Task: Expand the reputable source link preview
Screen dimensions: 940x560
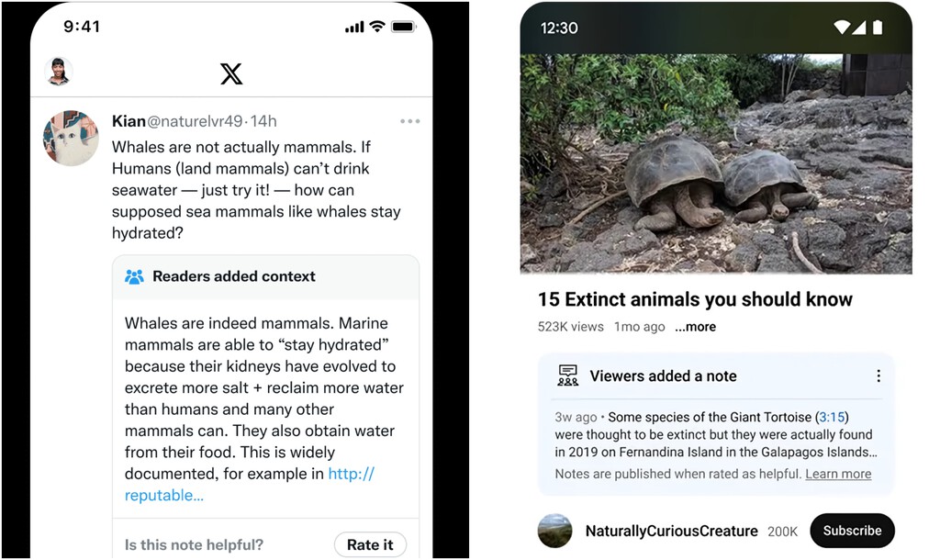Action: [164, 495]
